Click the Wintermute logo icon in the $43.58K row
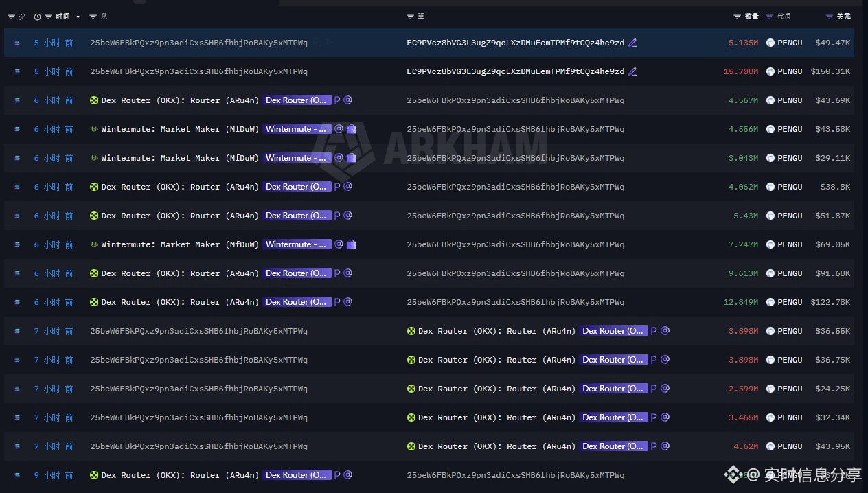The image size is (868, 493). click(x=94, y=129)
